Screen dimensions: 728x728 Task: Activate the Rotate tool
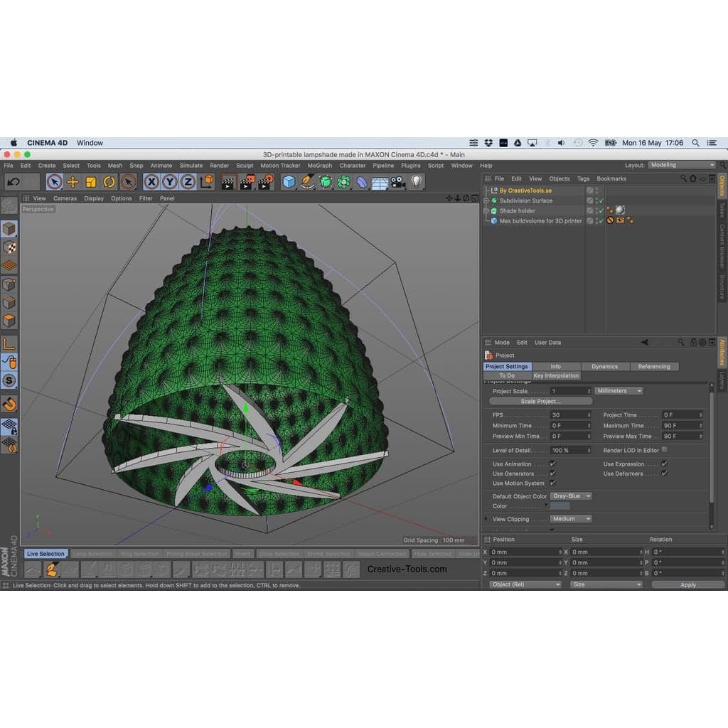click(109, 181)
